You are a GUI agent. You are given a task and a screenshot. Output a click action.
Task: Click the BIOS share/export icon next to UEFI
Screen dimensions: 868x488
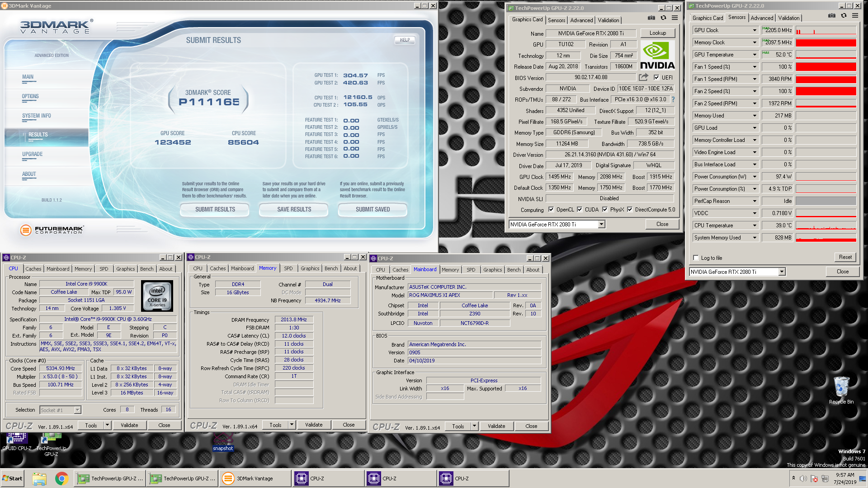click(x=643, y=77)
